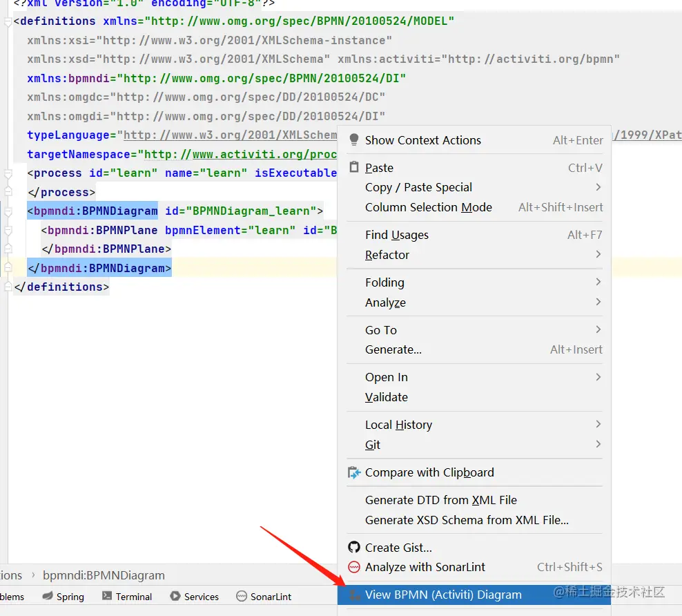Click the Spring leaf icon in bottom bar

coord(48,596)
